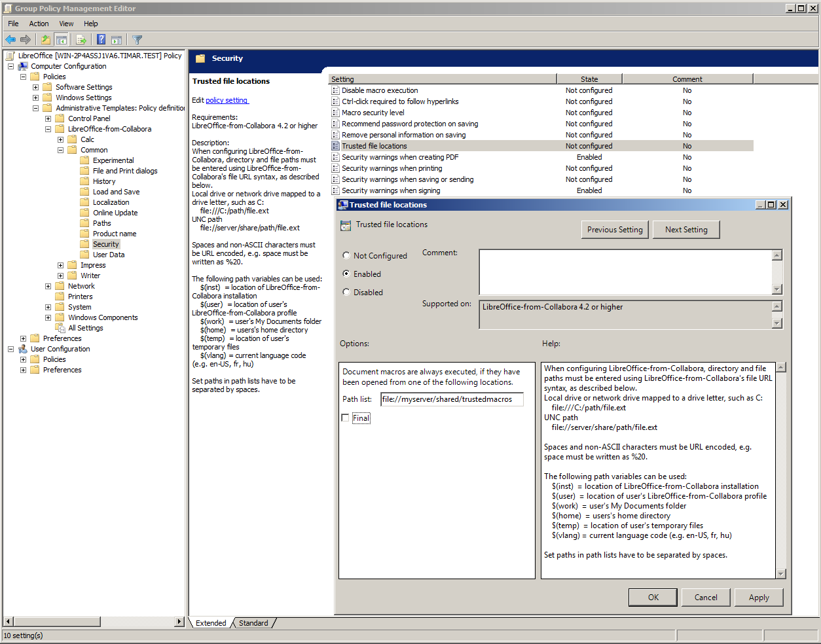
Task: Click the Cancel button
Action: coord(706,598)
